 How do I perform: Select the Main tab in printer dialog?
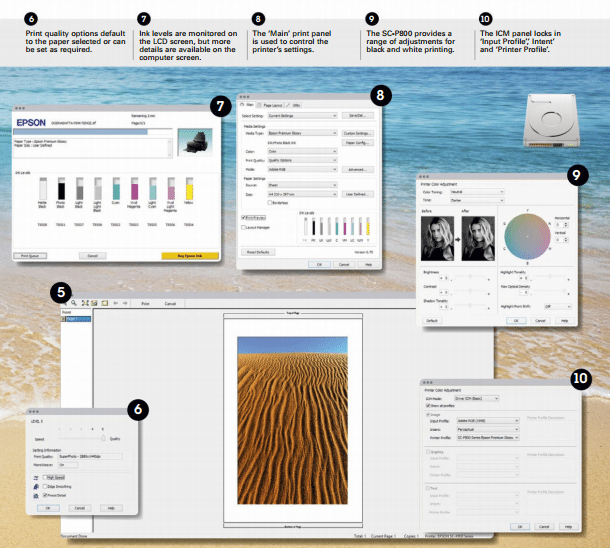pyautogui.click(x=247, y=105)
